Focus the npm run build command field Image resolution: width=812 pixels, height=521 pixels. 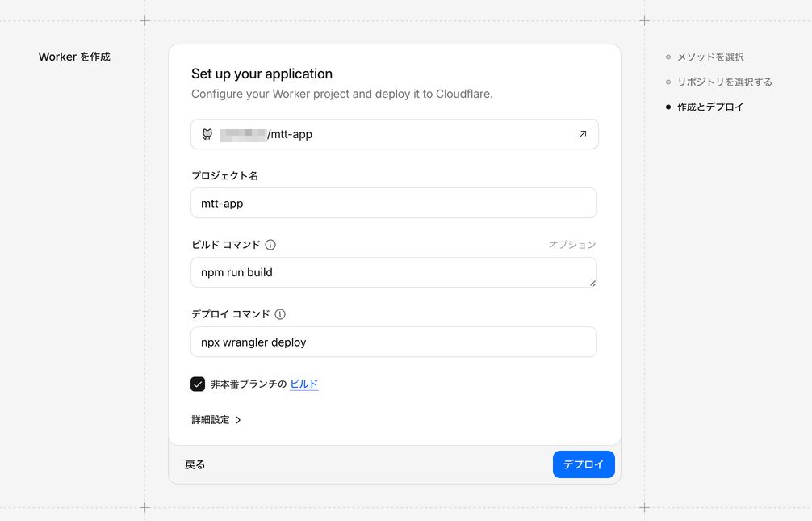[394, 272]
